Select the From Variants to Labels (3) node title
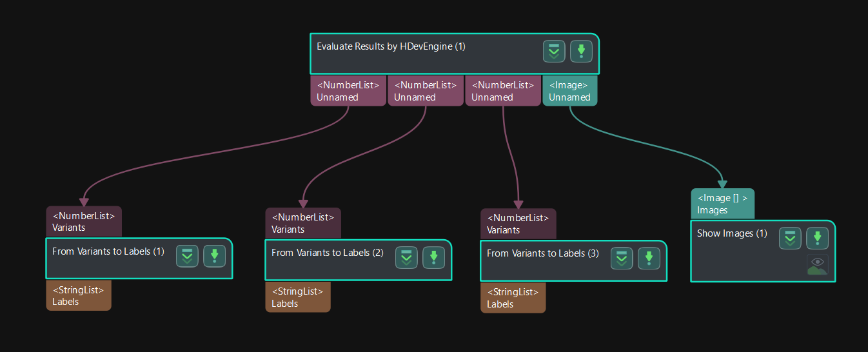This screenshot has width=868, height=352. click(x=543, y=253)
